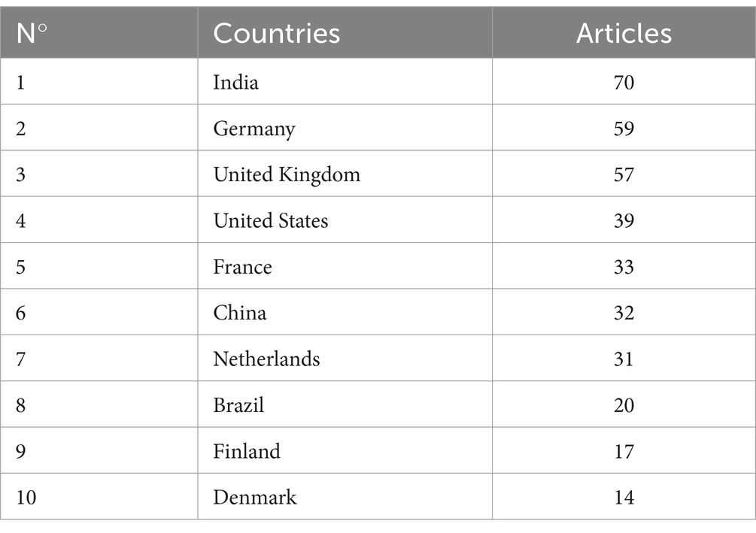Image resolution: width=756 pixels, height=533 pixels.
Task: Click the article count 57
Action: (x=624, y=174)
